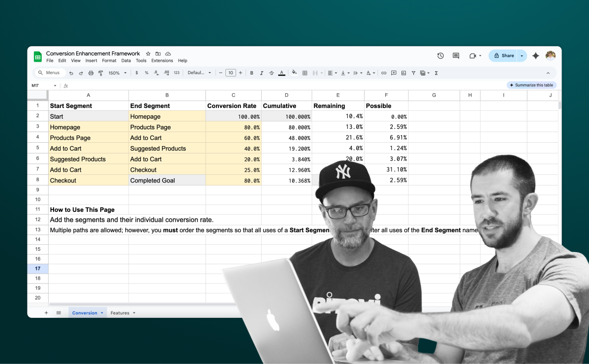
Task: Open version history
Action: pos(440,55)
